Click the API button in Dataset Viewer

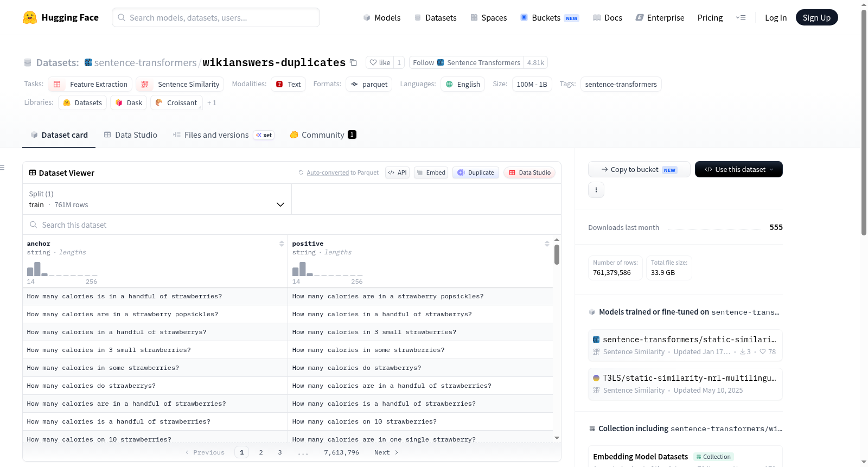[x=397, y=172]
